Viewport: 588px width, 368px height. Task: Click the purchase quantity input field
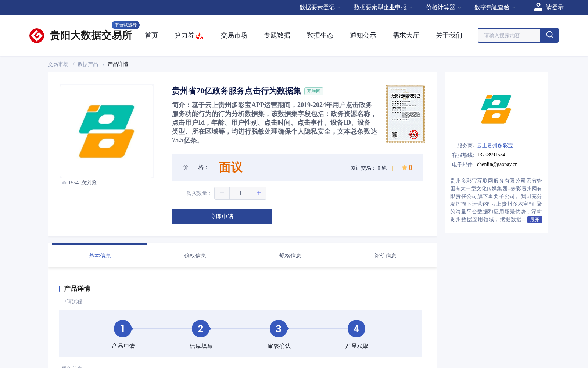click(240, 193)
